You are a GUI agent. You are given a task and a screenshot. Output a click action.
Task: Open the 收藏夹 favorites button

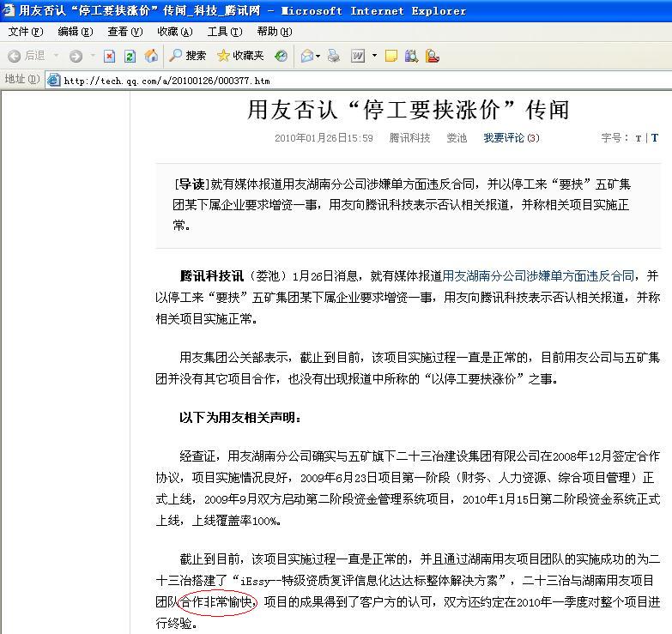click(240, 56)
